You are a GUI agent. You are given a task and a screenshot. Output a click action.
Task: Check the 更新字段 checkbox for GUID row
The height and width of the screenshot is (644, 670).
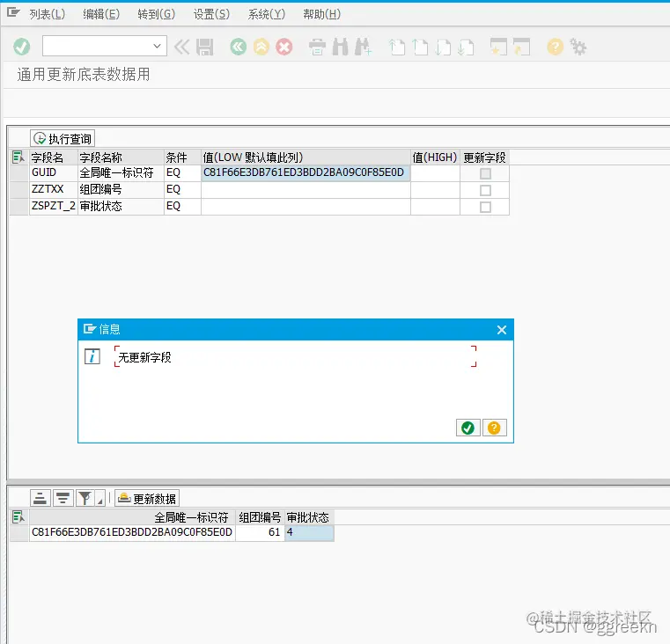click(485, 173)
